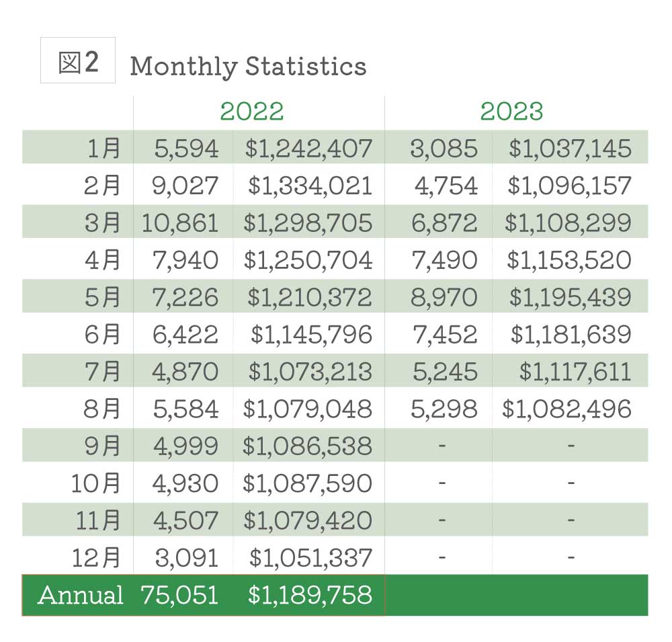Click July 2023 price $1,117,611
This screenshot has width=672, height=642.
(575, 372)
